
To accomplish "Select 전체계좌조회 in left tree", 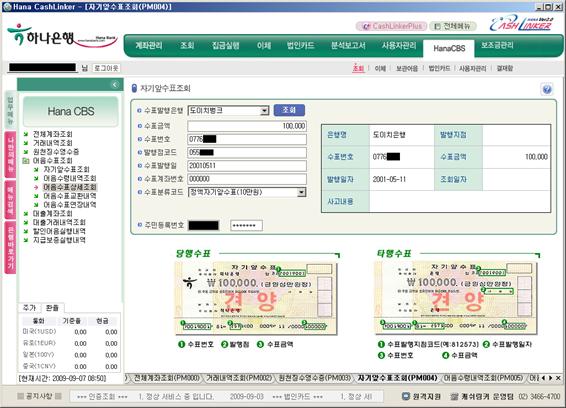I will [x=53, y=134].
